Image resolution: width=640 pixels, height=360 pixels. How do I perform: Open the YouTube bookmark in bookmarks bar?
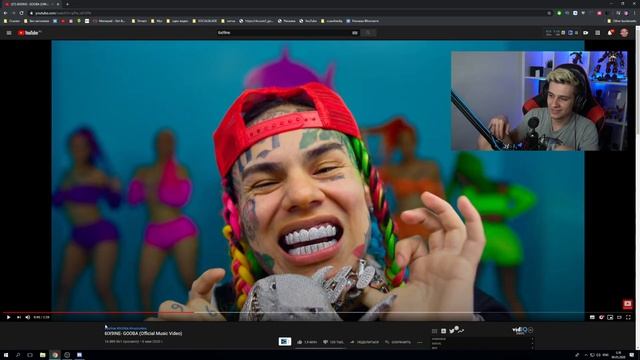click(x=308, y=21)
